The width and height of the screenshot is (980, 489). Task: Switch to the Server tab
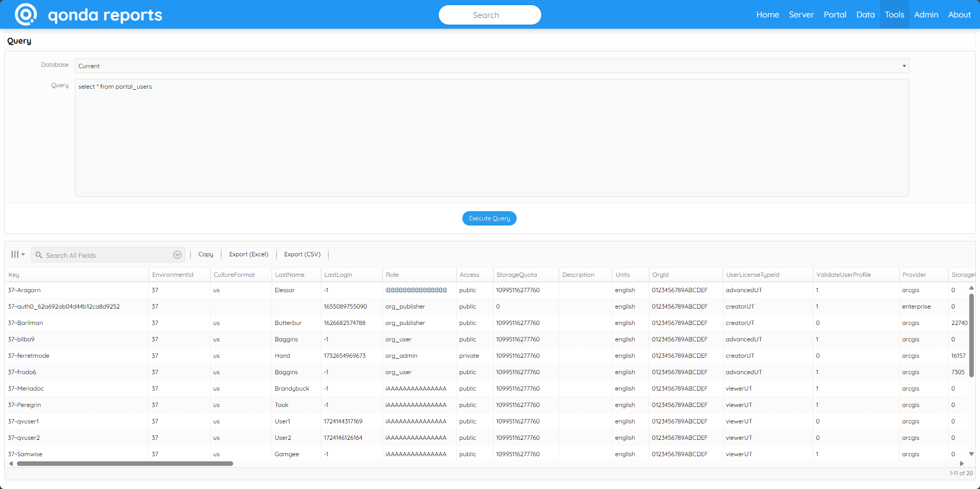click(x=801, y=15)
